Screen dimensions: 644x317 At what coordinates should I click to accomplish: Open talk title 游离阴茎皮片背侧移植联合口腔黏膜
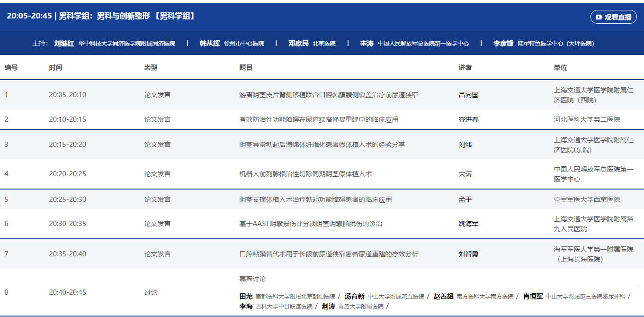point(329,95)
